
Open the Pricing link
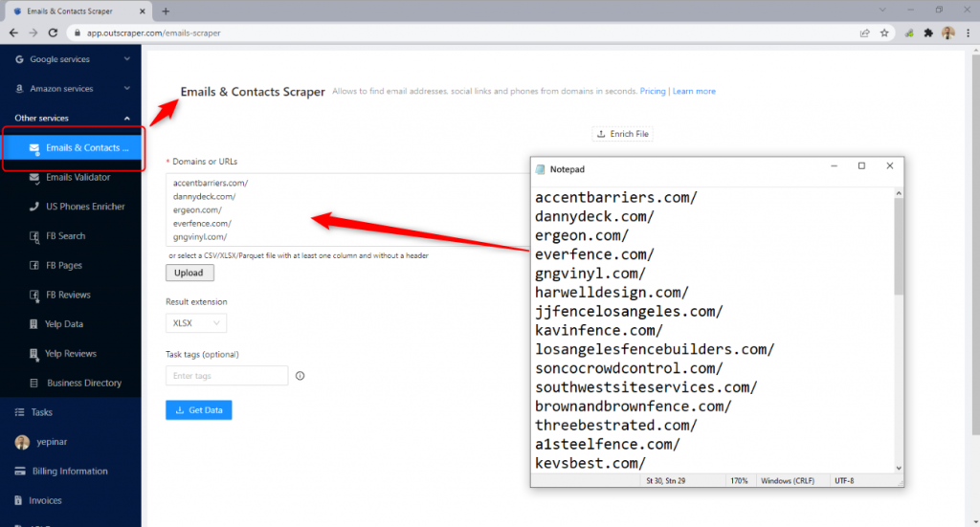click(653, 92)
